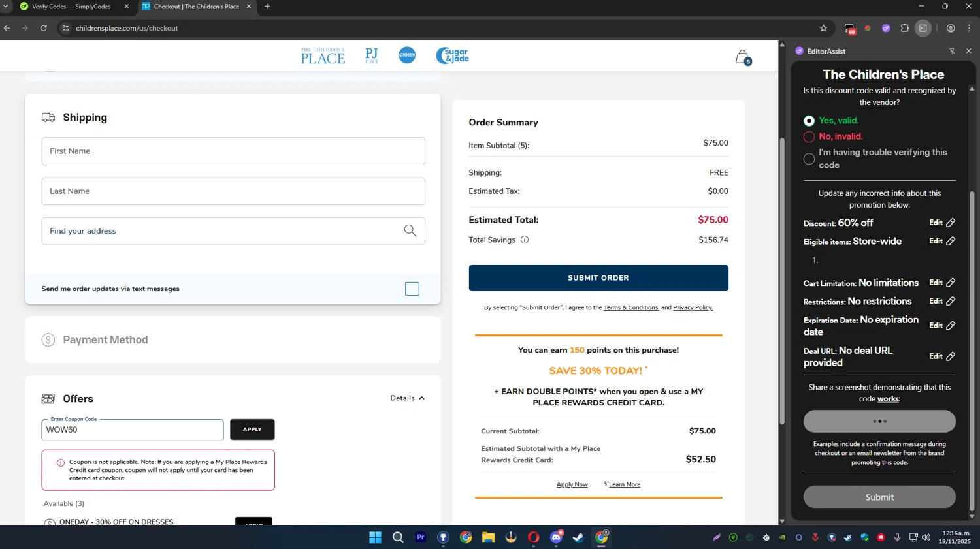Click the purple EditorAssist extension toolbar icon
The image size is (980, 549).
click(886, 28)
